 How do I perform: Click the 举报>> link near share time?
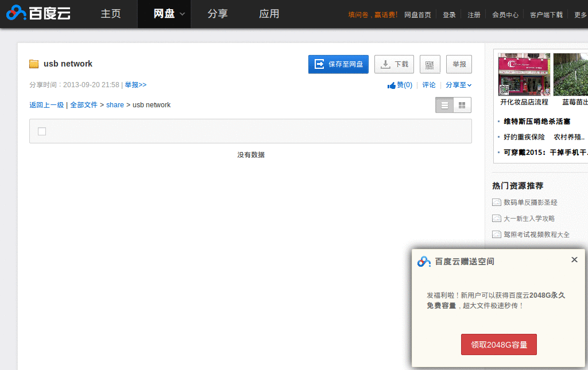[136, 85]
